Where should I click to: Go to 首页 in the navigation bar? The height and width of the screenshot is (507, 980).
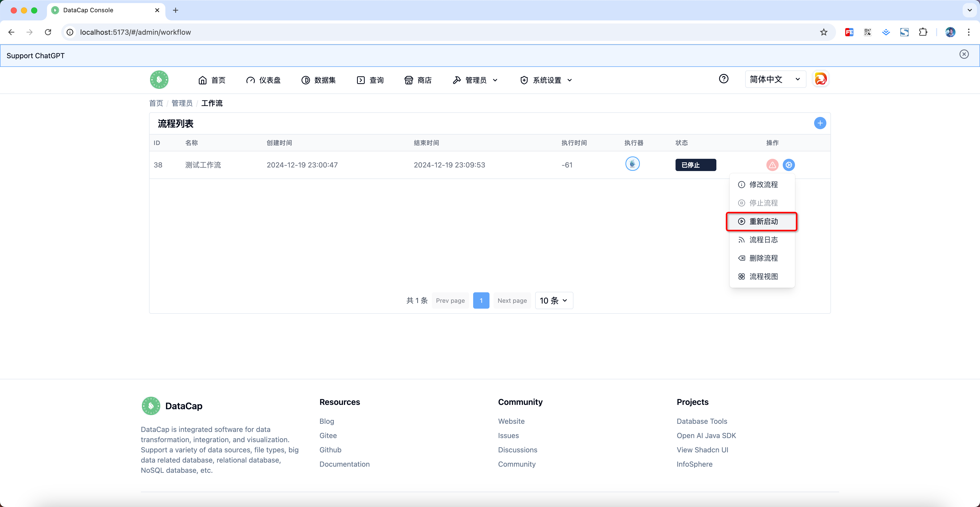pos(212,80)
